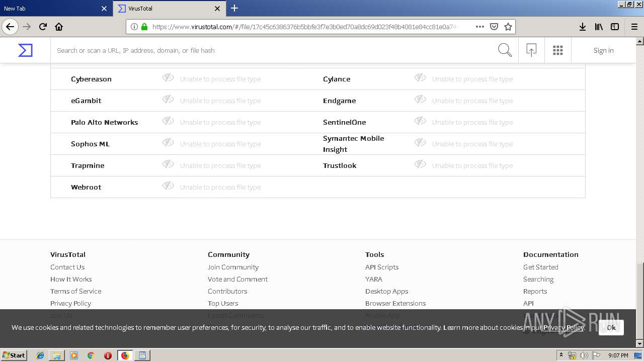Select the VirusTotal browser tab
This screenshot has height=362, width=644.
tap(169, 9)
